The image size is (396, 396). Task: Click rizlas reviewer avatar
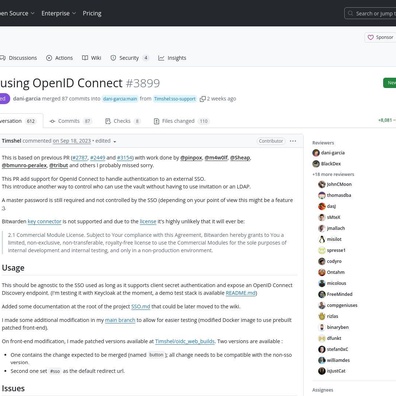coord(322,316)
